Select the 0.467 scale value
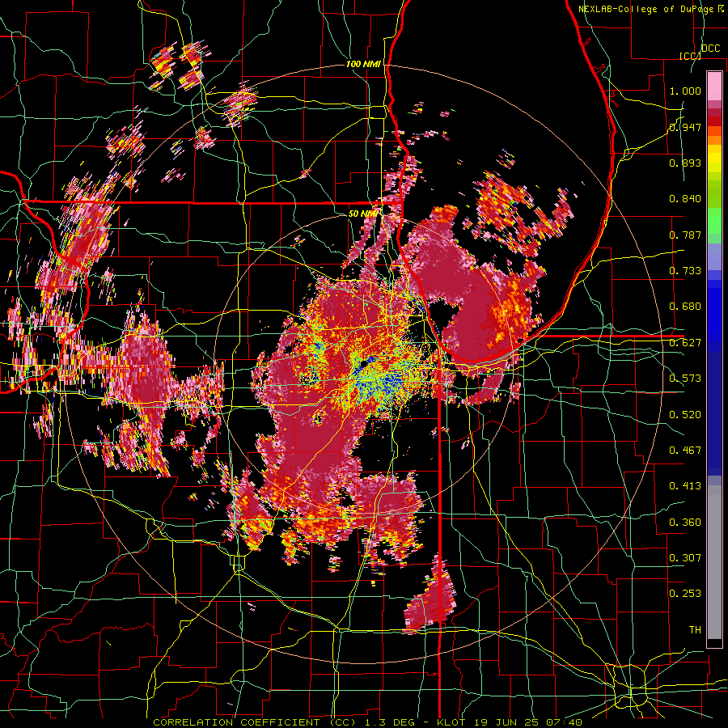 tap(685, 451)
